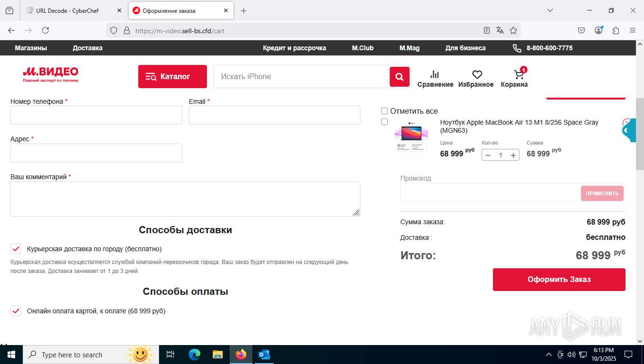Open the M.Mag menu item
This screenshot has width=644, height=364.
(x=410, y=48)
